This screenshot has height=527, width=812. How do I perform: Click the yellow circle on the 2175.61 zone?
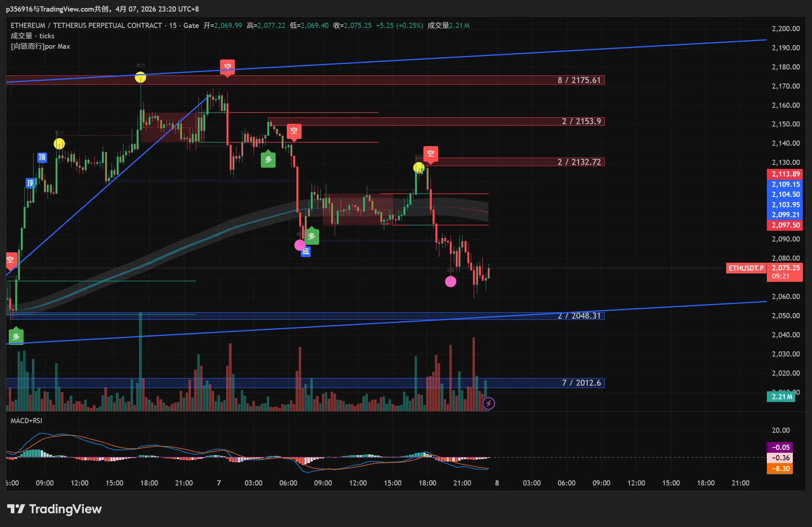140,77
